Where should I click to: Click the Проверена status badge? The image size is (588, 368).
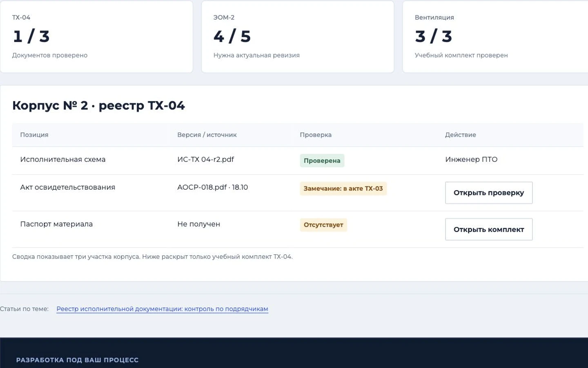[x=322, y=161]
